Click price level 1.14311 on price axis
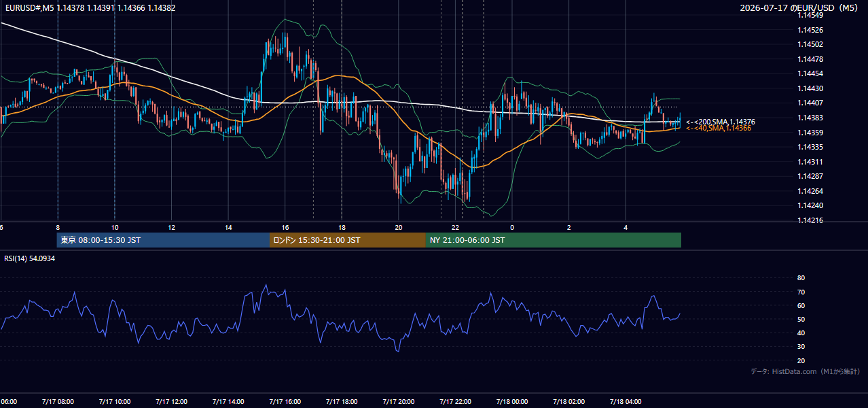 click(x=810, y=162)
